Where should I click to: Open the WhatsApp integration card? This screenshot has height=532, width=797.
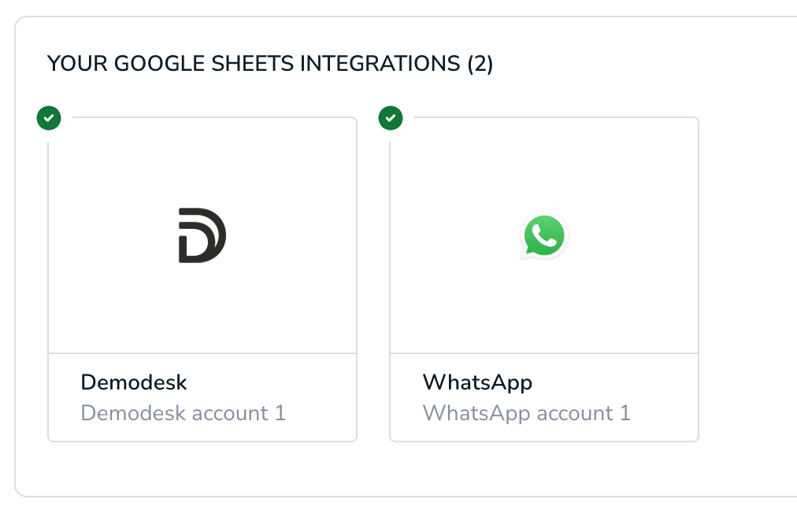(x=543, y=275)
